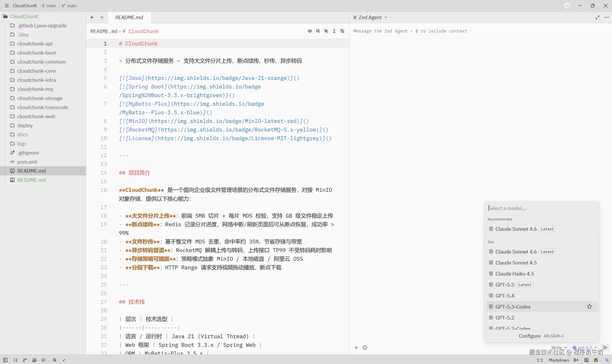This screenshot has height=364, width=612.
Task: Open project search in the status bar
Action: pyautogui.click(x=55, y=360)
